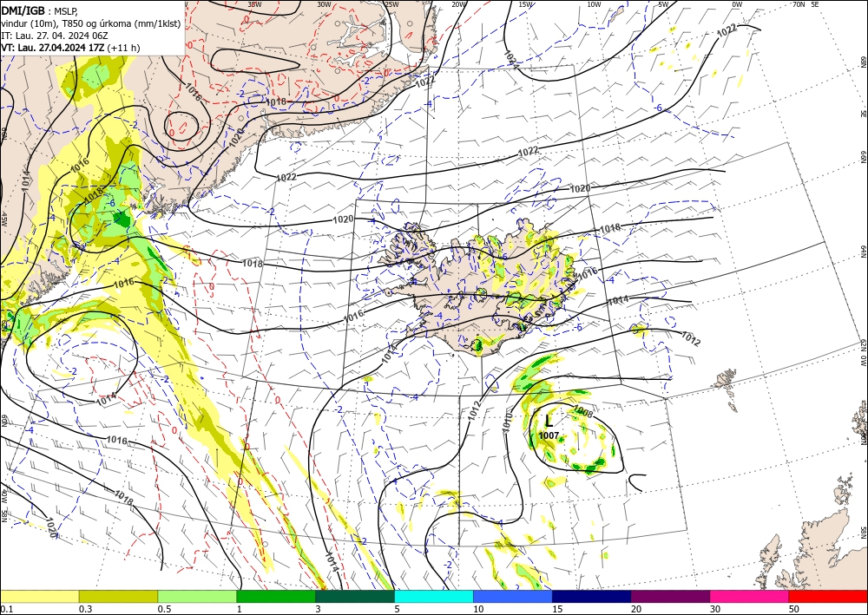The width and height of the screenshot is (868, 615).
Task: Click the '5W' longitude label
Action: [x=663, y=3]
